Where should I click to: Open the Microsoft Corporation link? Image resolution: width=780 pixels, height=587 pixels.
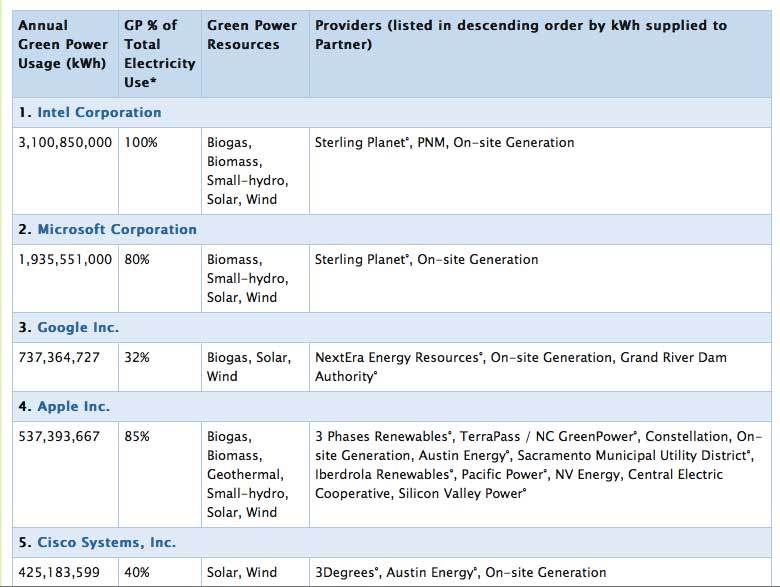coord(117,230)
